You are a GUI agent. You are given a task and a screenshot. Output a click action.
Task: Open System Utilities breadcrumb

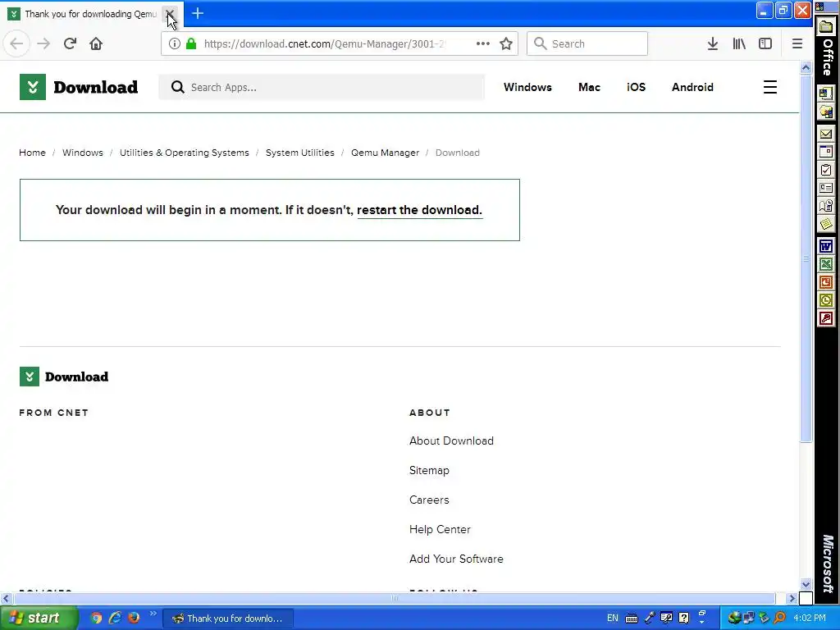pyautogui.click(x=300, y=153)
